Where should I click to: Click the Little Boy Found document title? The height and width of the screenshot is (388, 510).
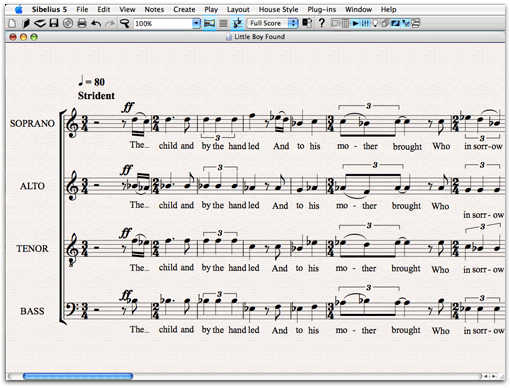click(x=259, y=37)
